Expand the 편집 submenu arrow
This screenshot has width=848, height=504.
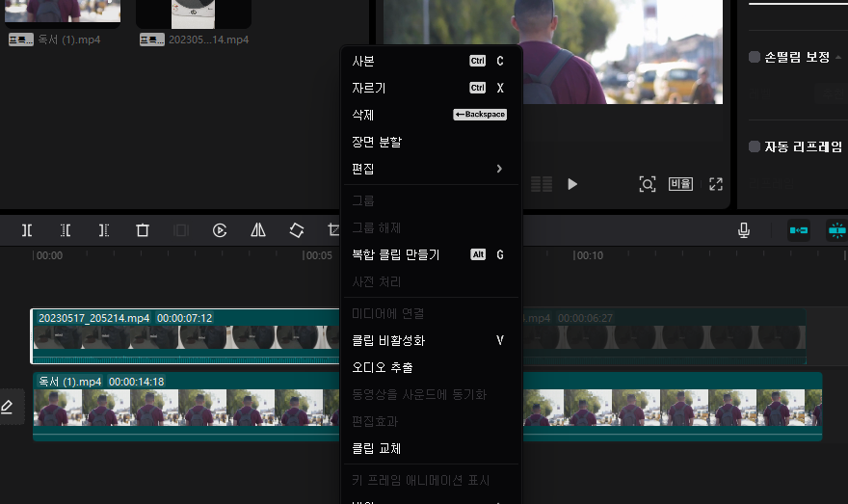[x=499, y=169]
